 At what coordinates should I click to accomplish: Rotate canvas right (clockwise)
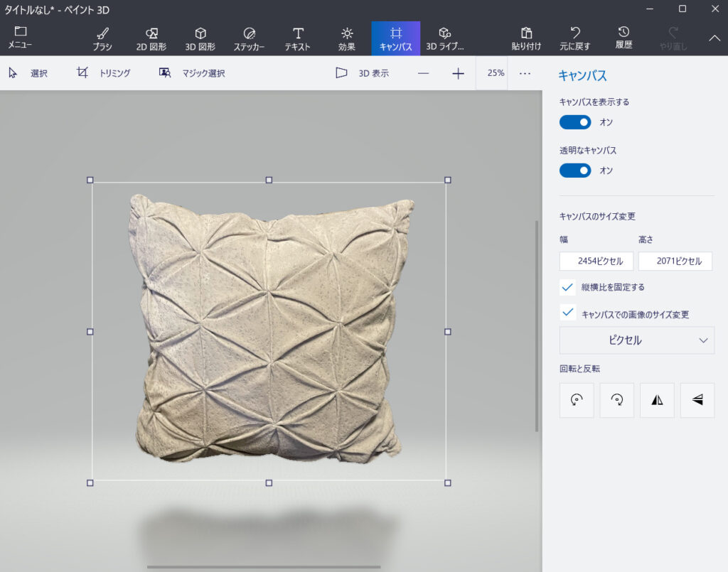(x=616, y=400)
